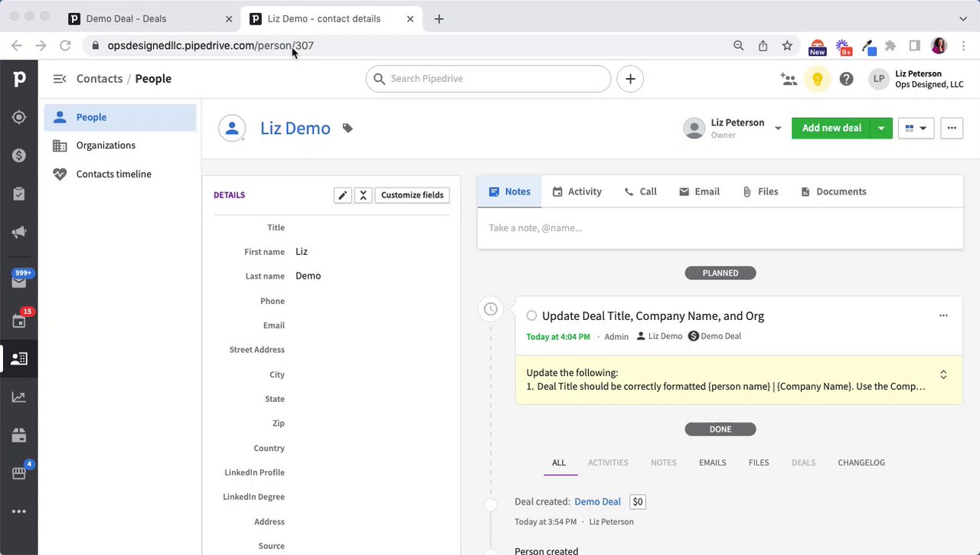Click Liz Demo name heading
The image size is (980, 555).
point(296,129)
